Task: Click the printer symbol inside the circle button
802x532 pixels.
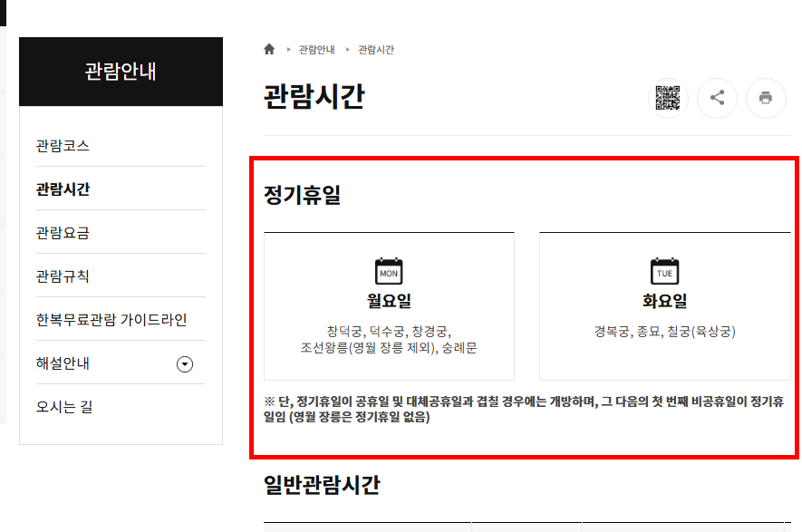Action: point(766,99)
